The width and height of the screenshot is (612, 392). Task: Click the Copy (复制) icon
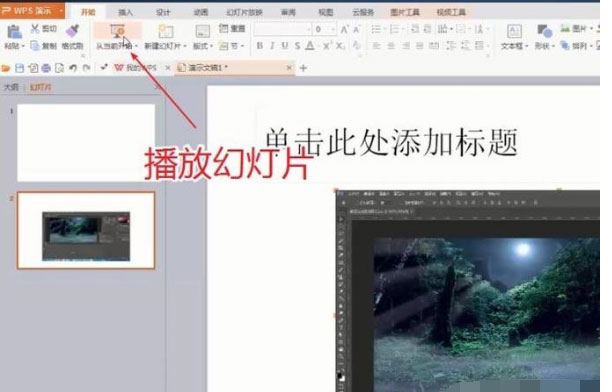click(x=35, y=46)
